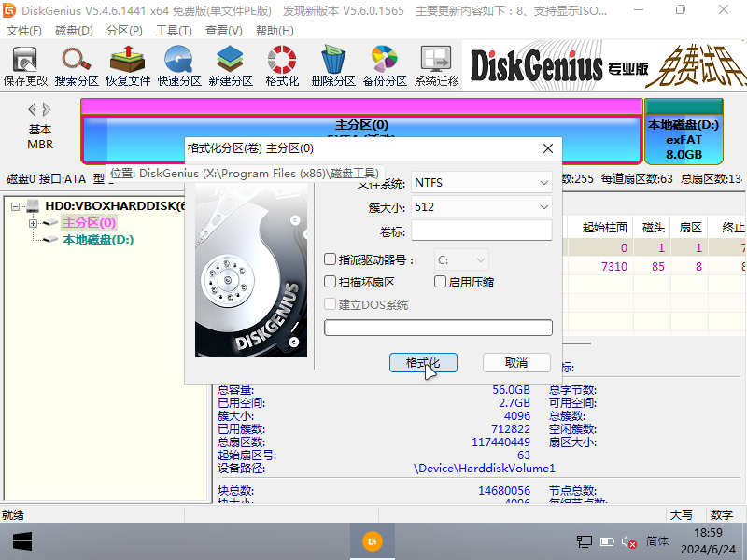The image size is (747, 560).
Task: Toggle the Scan Bad Sectors (扫描坏扇区) checkbox
Action: 330,282
